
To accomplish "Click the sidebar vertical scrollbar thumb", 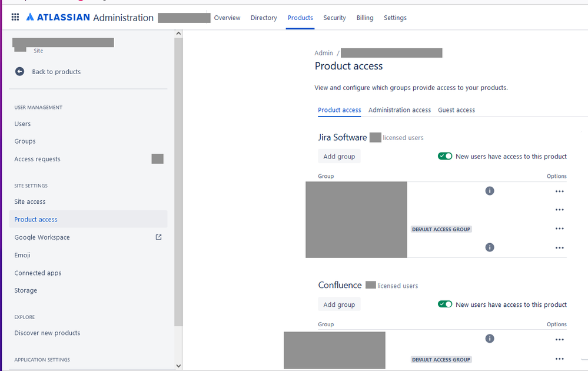I will pos(178,181).
